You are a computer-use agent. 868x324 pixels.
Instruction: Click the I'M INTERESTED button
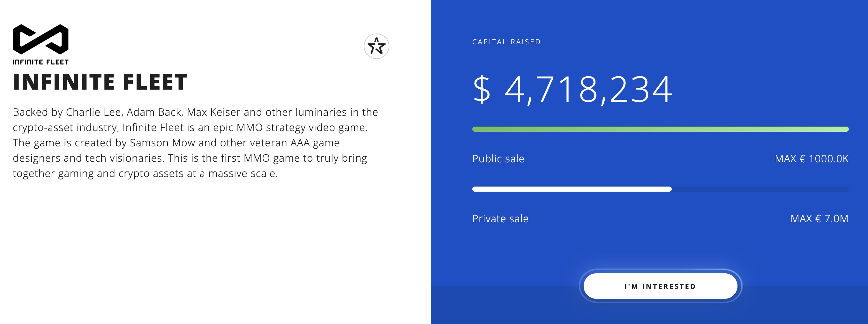[x=661, y=286]
